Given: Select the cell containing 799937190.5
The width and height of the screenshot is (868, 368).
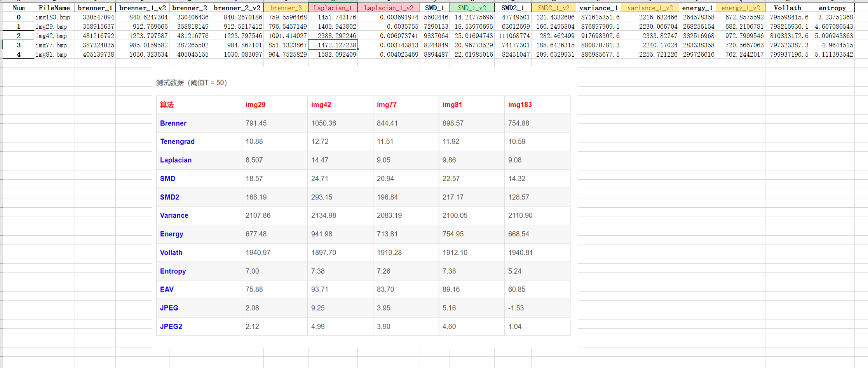Looking at the screenshot, I should [788, 54].
